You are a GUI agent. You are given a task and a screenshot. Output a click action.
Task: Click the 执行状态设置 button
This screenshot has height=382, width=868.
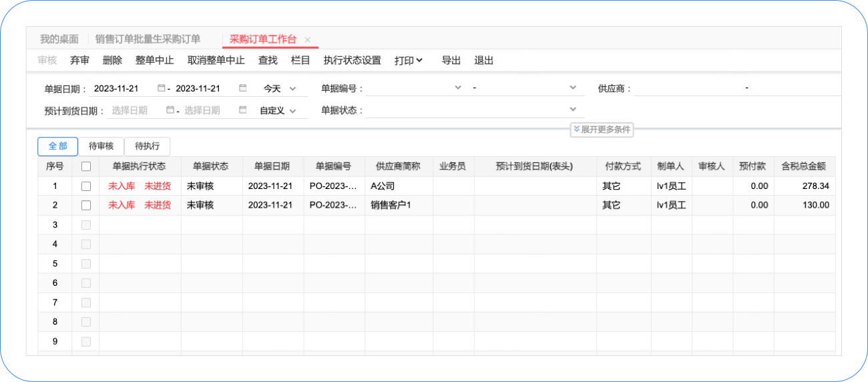click(x=352, y=60)
